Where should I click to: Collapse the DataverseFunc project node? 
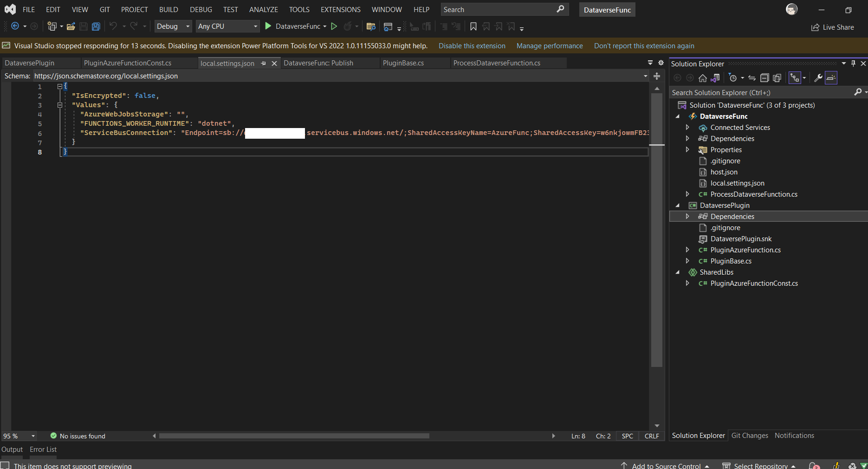(678, 116)
